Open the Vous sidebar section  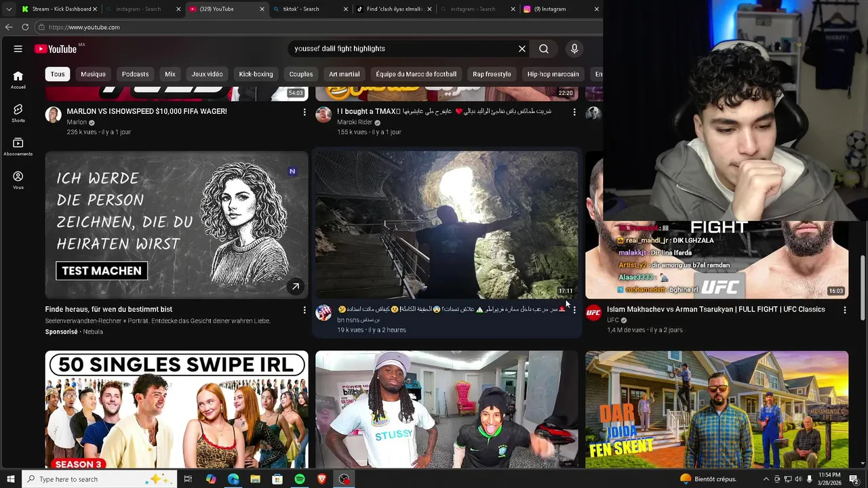click(18, 180)
